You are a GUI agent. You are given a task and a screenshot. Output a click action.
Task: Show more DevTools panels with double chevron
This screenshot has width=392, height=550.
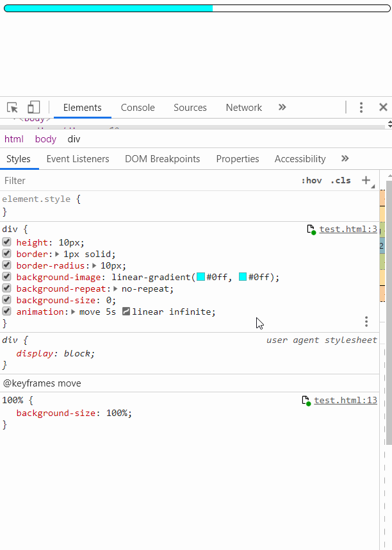pos(282,108)
